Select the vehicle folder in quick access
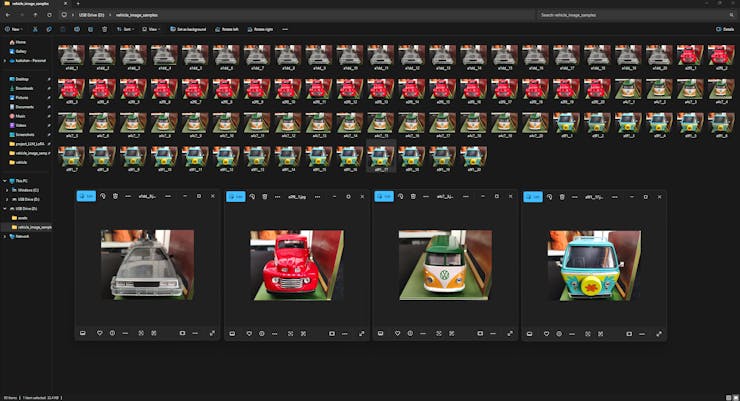Image resolution: width=740 pixels, height=401 pixels. pos(22,162)
